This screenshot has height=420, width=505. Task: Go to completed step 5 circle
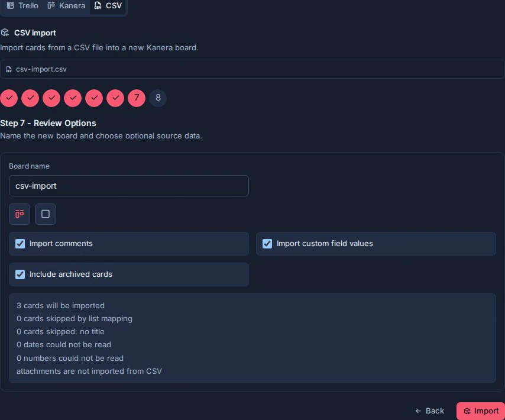[x=94, y=98]
